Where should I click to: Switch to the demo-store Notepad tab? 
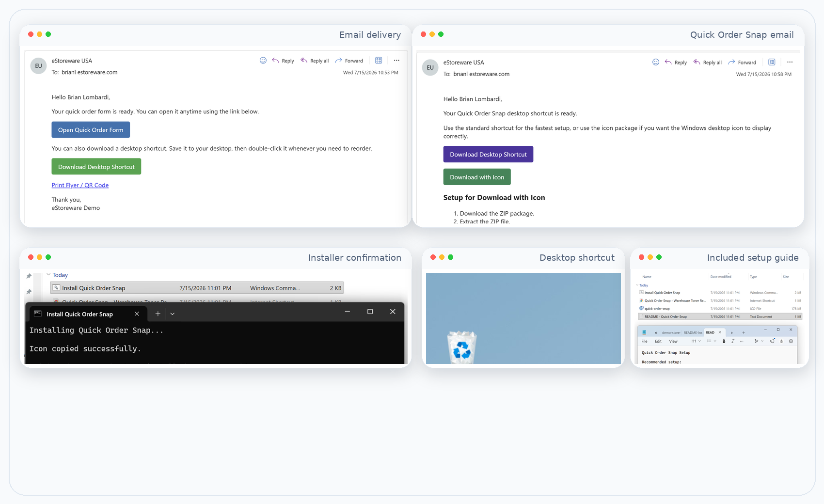671,332
